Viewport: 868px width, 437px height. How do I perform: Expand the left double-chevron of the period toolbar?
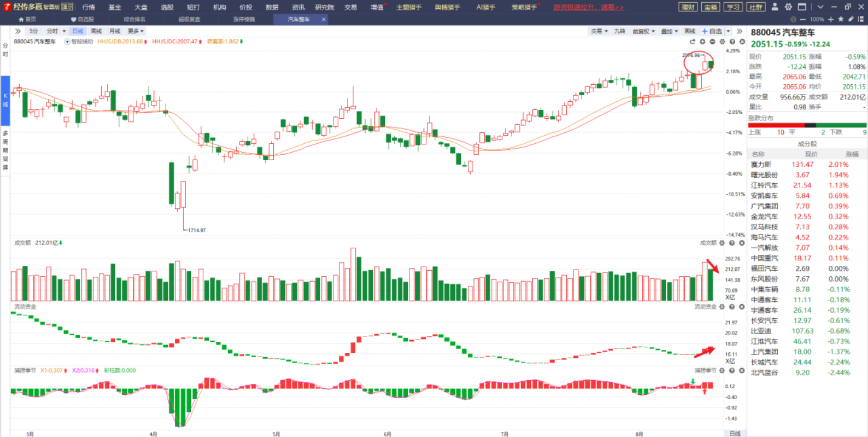(x=18, y=31)
